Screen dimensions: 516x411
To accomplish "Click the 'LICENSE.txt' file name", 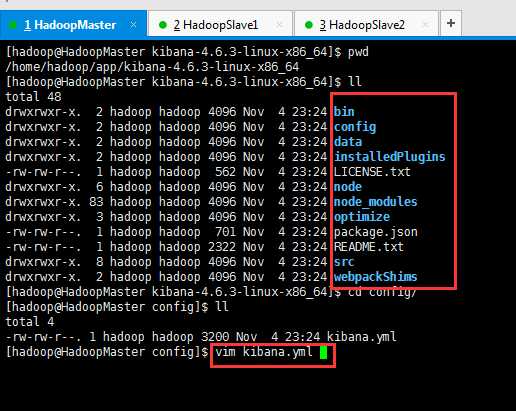I will [372, 172].
